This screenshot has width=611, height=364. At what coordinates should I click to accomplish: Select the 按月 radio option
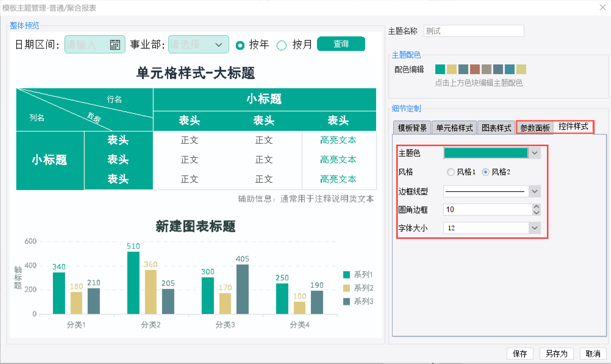pyautogui.click(x=281, y=45)
